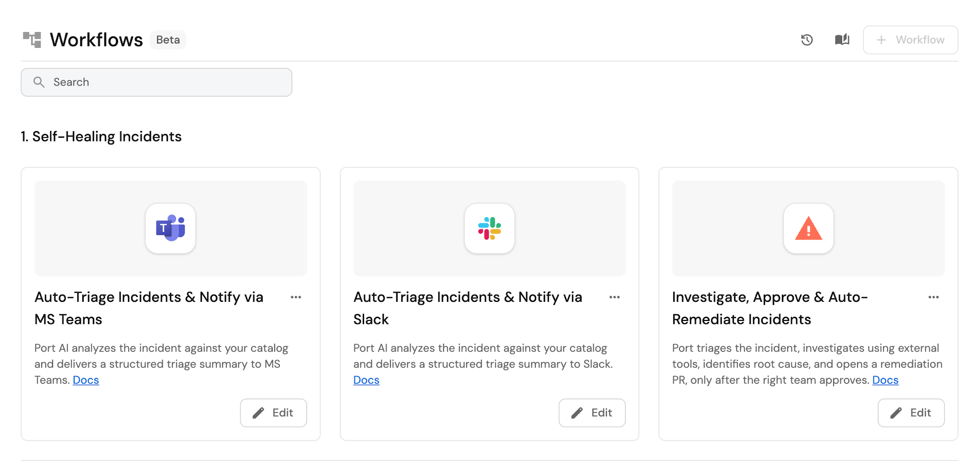This screenshot has width=980, height=476.
Task: Open more options for Slack workflow
Action: coord(614,297)
